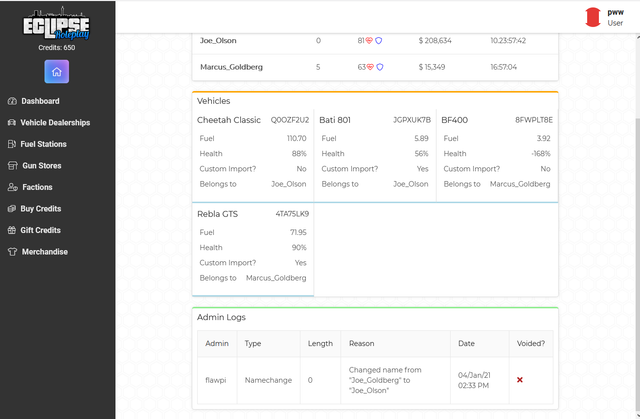Open the home button in sidebar
Viewport: 640px width, 419px height.
57,71
